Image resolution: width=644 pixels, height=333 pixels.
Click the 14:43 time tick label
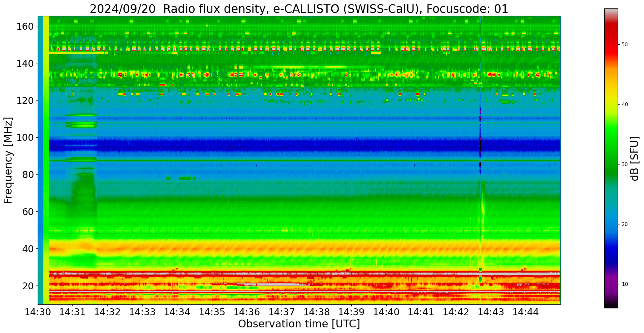[491, 311]
